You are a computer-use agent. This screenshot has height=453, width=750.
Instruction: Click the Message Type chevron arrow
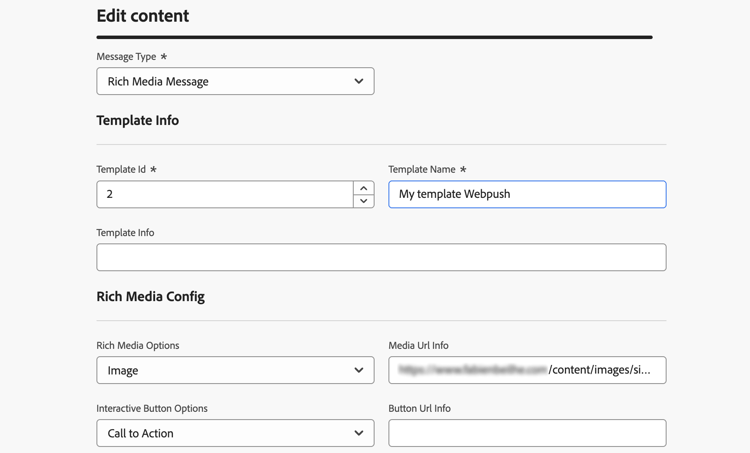point(359,81)
